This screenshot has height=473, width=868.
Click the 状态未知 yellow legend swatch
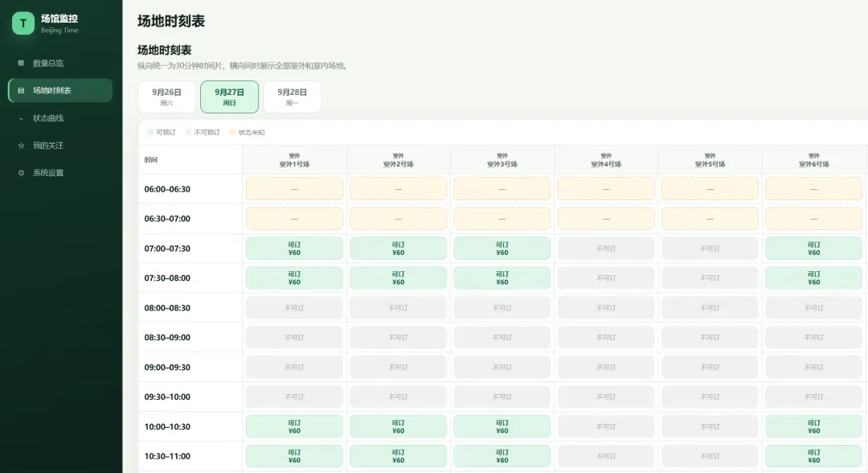tap(232, 133)
